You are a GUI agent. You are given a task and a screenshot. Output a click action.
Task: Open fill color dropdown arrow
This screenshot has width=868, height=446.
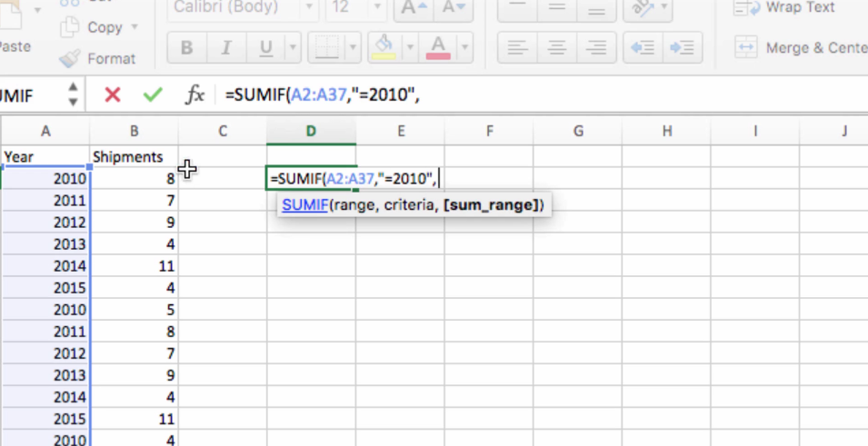click(x=410, y=47)
